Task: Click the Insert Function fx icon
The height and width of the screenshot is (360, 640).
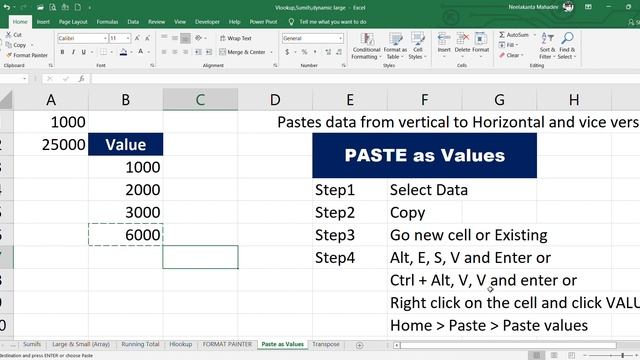Action: [82, 78]
